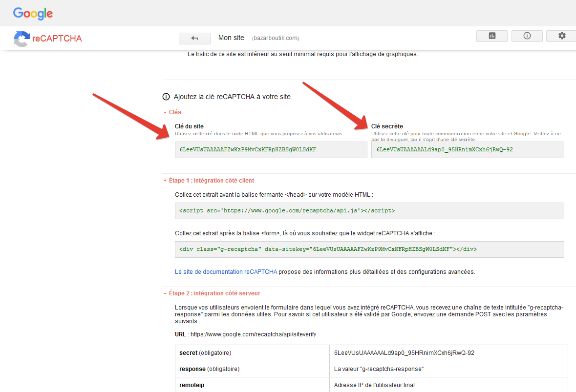The height and width of the screenshot is (392, 576).
Task: Click La valeur g-recaptcha-response cell
Action: pos(448,369)
